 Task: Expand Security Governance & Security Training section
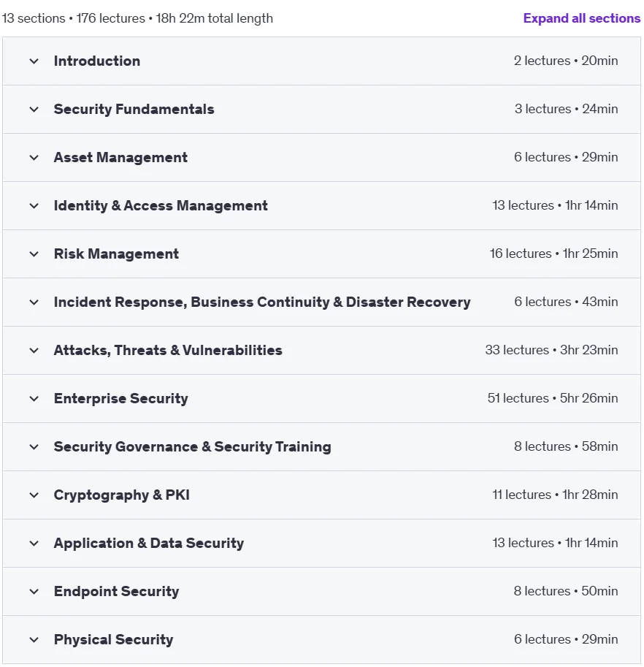pyautogui.click(x=321, y=446)
